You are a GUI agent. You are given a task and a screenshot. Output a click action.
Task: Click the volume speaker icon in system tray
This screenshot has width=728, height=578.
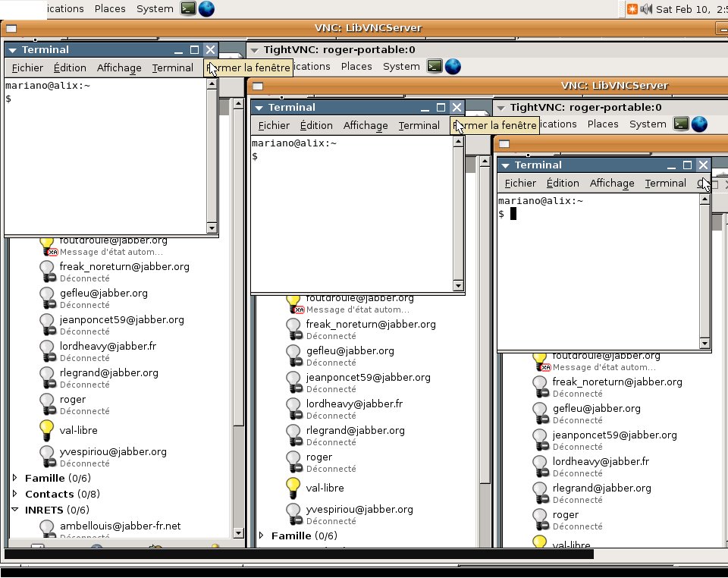[x=646, y=9]
